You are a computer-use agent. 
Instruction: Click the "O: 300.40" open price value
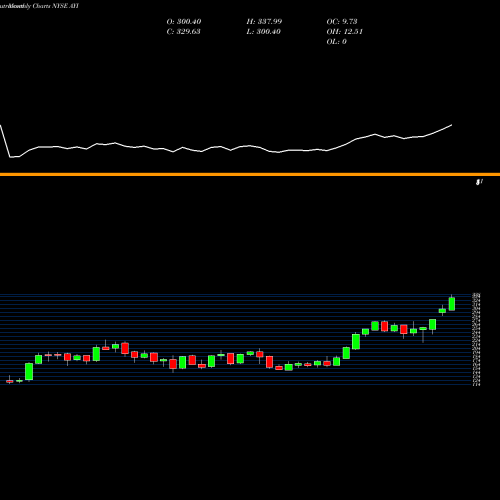(184, 22)
